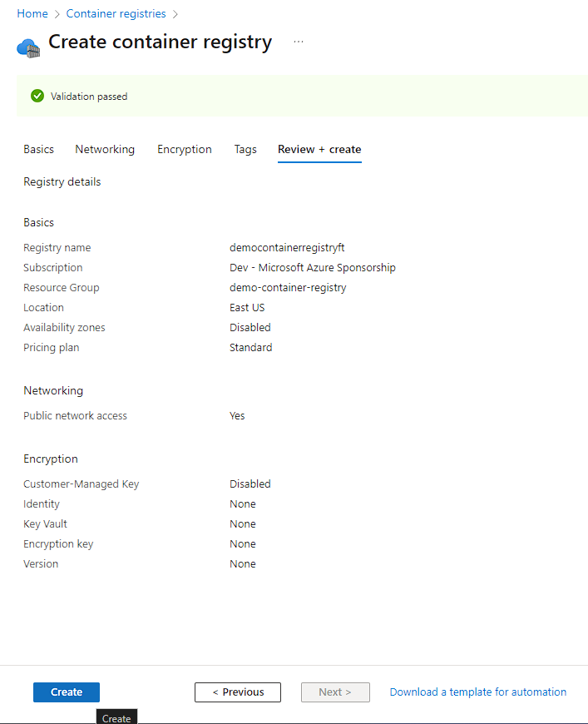This screenshot has width=588, height=724.
Task: Go to Container registries breadcrumb
Action: [116, 14]
